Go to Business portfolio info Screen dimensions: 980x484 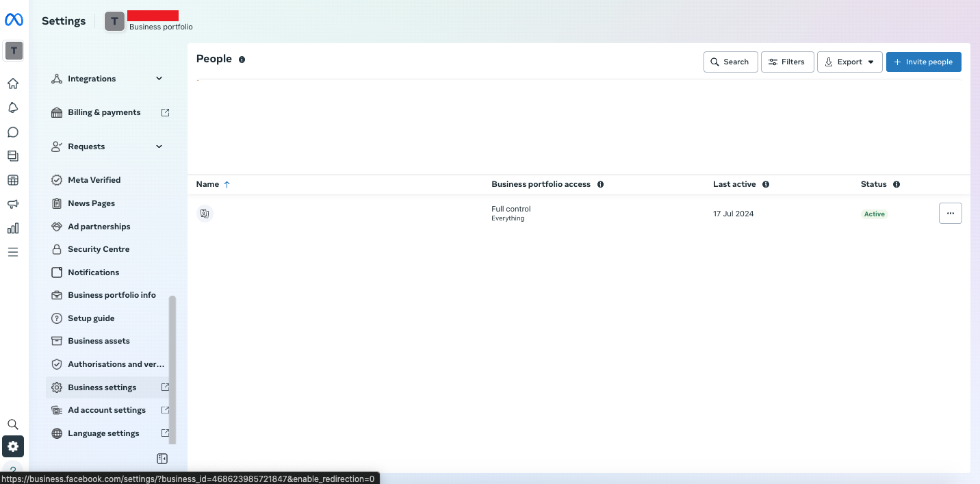click(x=112, y=295)
